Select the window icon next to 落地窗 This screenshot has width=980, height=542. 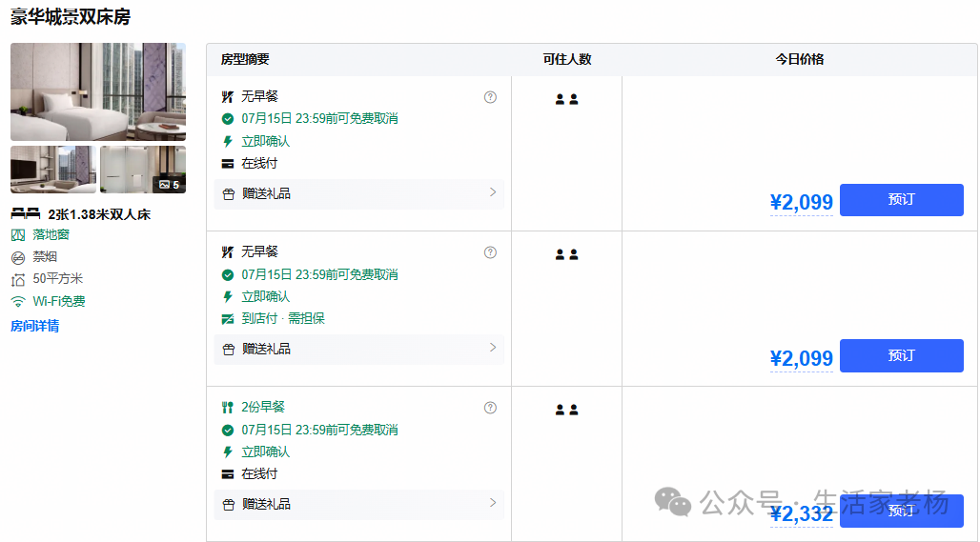[18, 234]
